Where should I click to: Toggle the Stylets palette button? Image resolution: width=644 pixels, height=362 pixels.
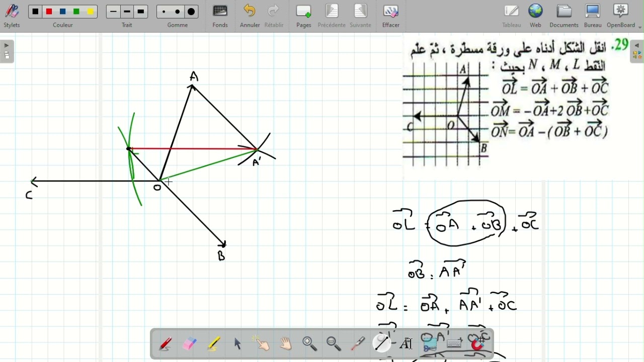(x=12, y=16)
